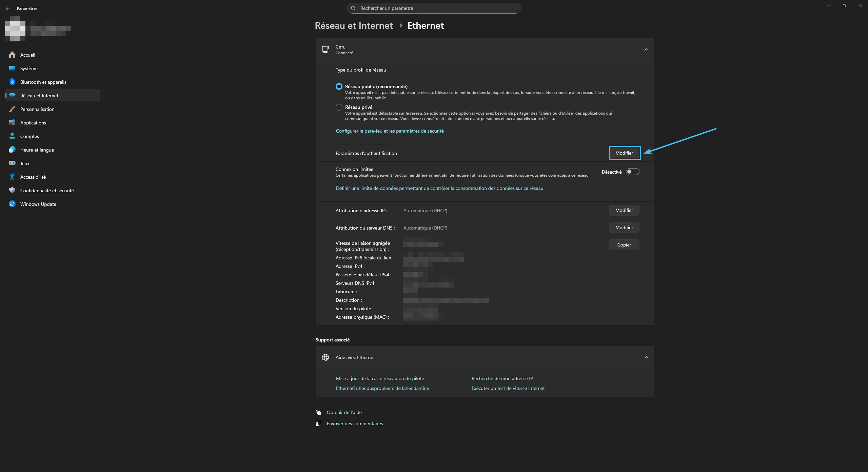
Task: Click the Jeux gamepad icon
Action: point(12,163)
